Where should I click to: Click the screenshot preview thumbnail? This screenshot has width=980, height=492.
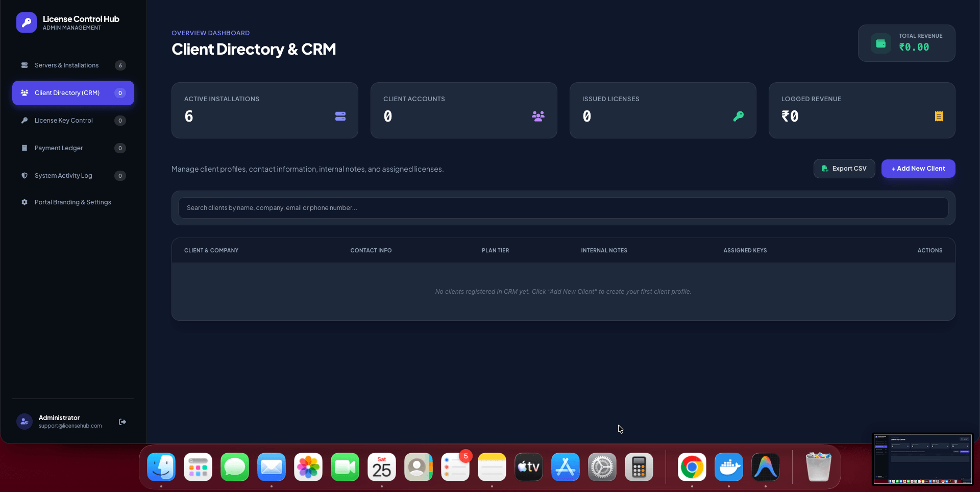(x=922, y=459)
